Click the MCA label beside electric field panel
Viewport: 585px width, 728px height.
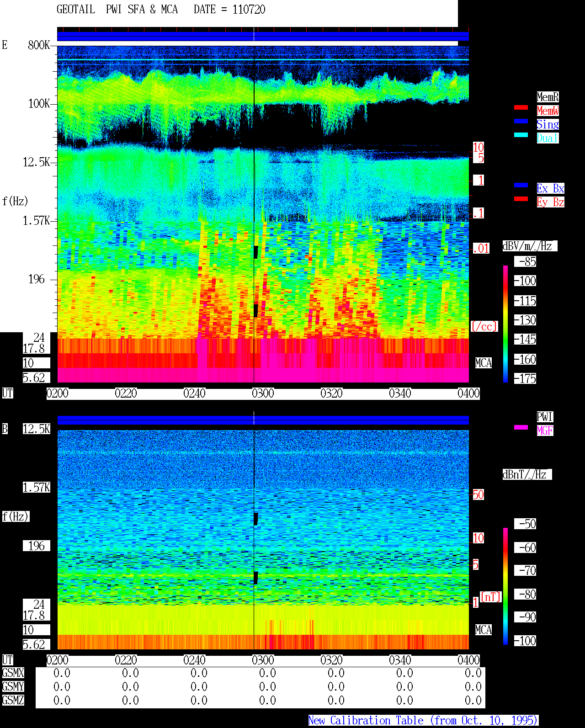483,363
